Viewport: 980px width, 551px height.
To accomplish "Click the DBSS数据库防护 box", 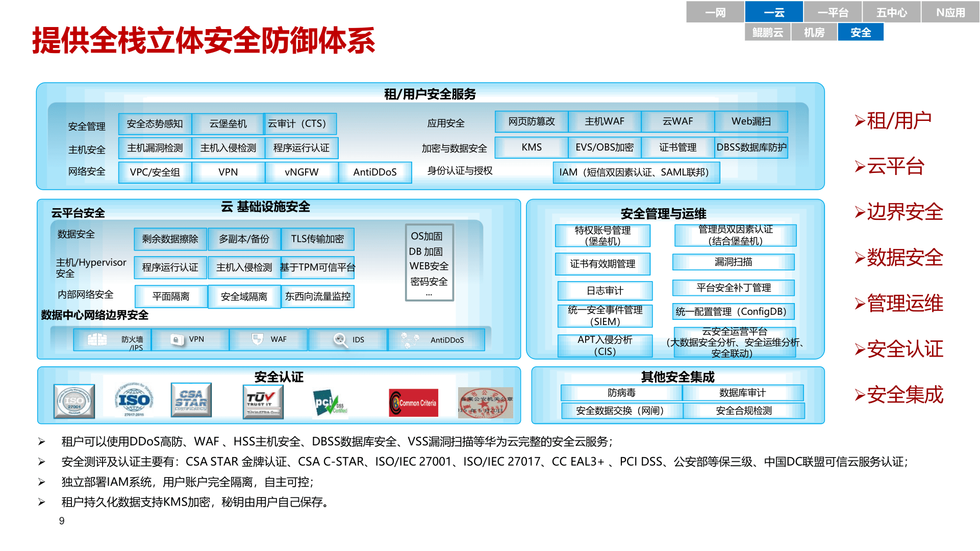I will click(751, 147).
